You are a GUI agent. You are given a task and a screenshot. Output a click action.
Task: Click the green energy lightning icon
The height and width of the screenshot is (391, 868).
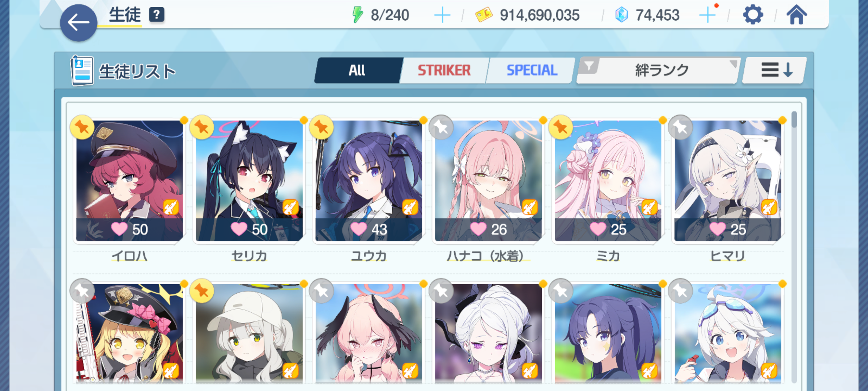click(x=357, y=15)
